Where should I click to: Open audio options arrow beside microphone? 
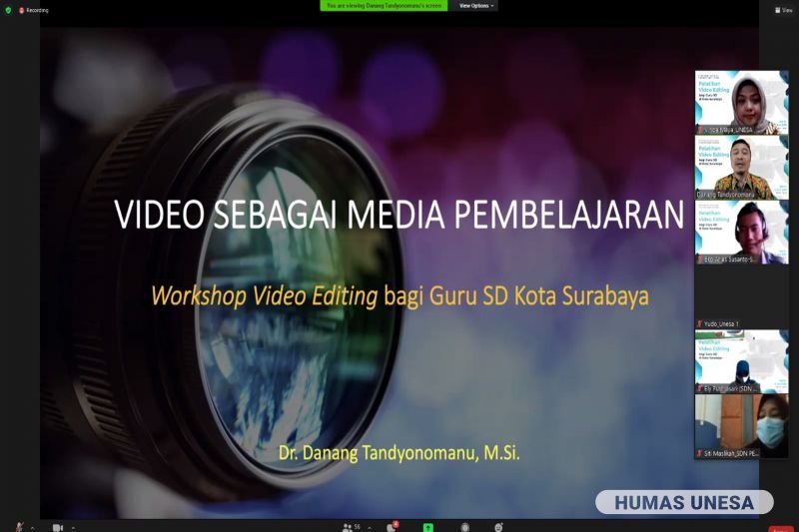(x=33, y=528)
